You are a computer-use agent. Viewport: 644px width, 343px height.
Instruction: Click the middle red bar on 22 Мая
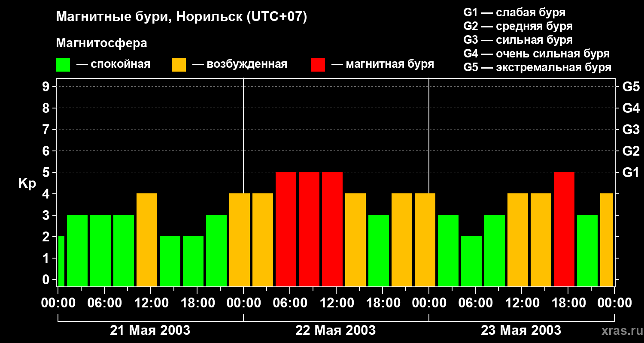point(309,229)
